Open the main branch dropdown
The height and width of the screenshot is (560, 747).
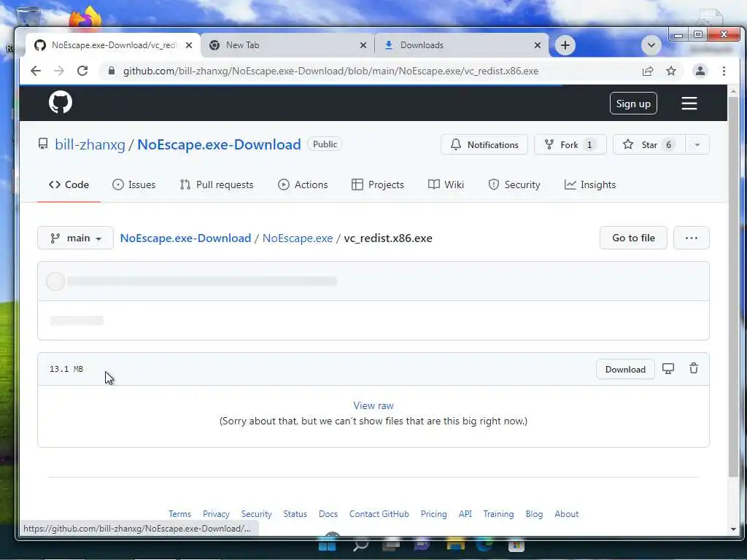pyautogui.click(x=75, y=238)
